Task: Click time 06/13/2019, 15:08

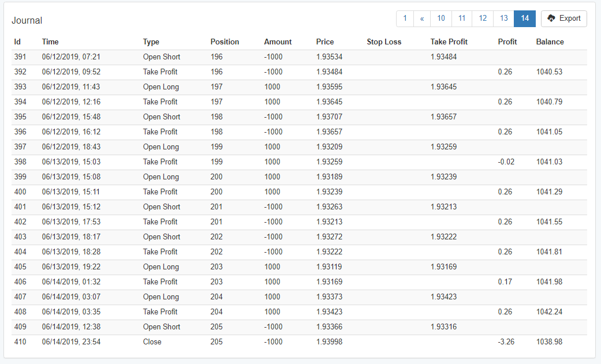Action: click(71, 177)
